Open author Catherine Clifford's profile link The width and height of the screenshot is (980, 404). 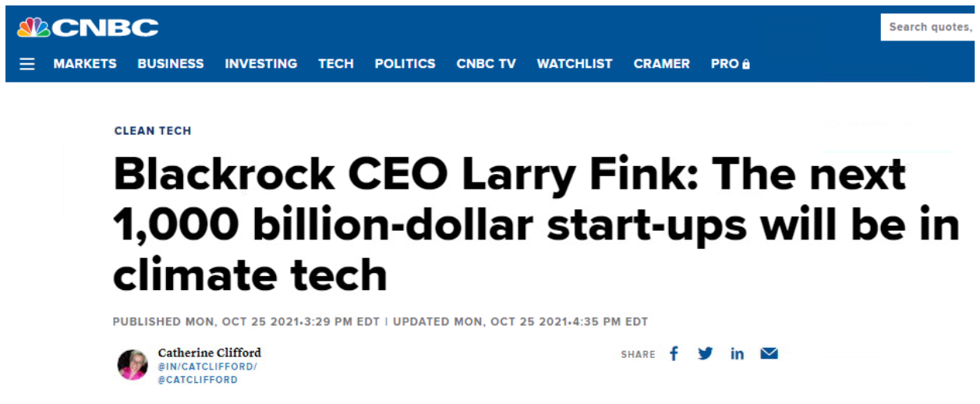click(x=210, y=353)
